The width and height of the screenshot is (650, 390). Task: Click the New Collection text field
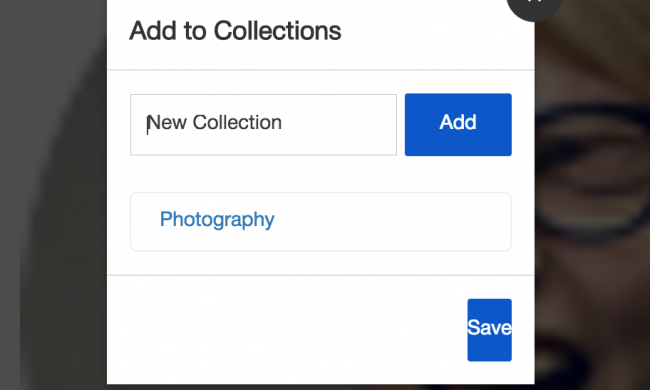click(263, 125)
